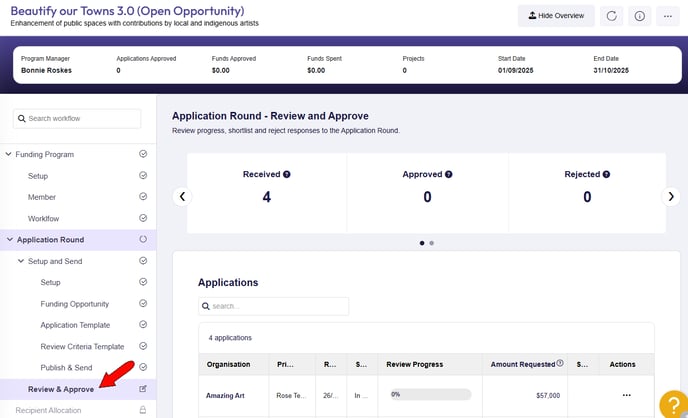The width and height of the screenshot is (688, 418).
Task: Click the check icon beside Member
Action: 143,196
